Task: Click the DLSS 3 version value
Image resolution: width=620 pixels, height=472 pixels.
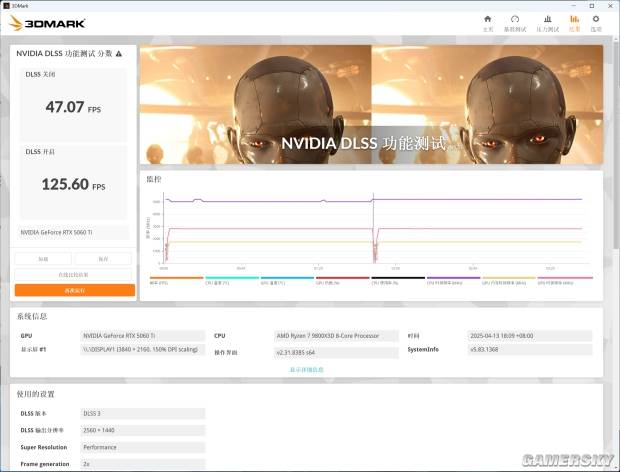Action: tap(142, 413)
